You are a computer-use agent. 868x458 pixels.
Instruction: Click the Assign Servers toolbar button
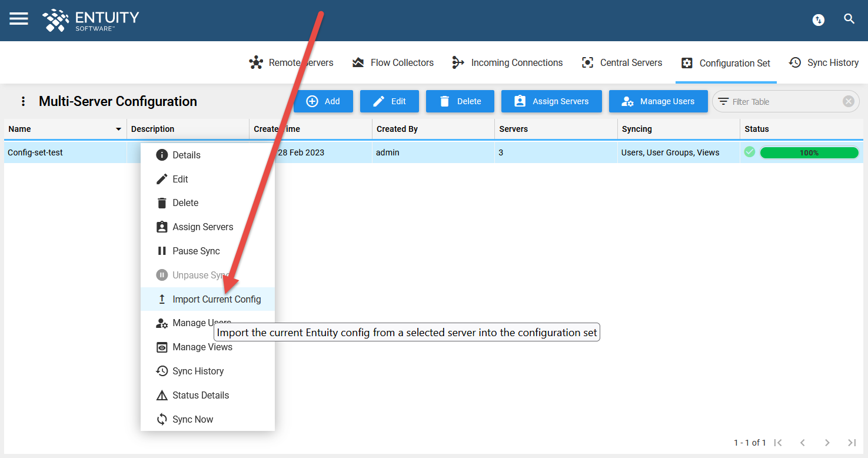pos(551,101)
